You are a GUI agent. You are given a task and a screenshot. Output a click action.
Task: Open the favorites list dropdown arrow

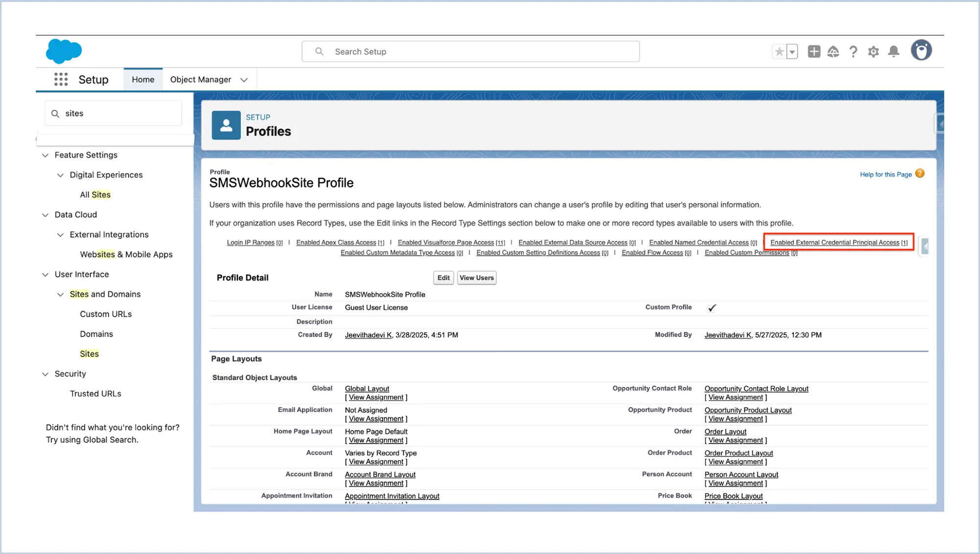[792, 51]
